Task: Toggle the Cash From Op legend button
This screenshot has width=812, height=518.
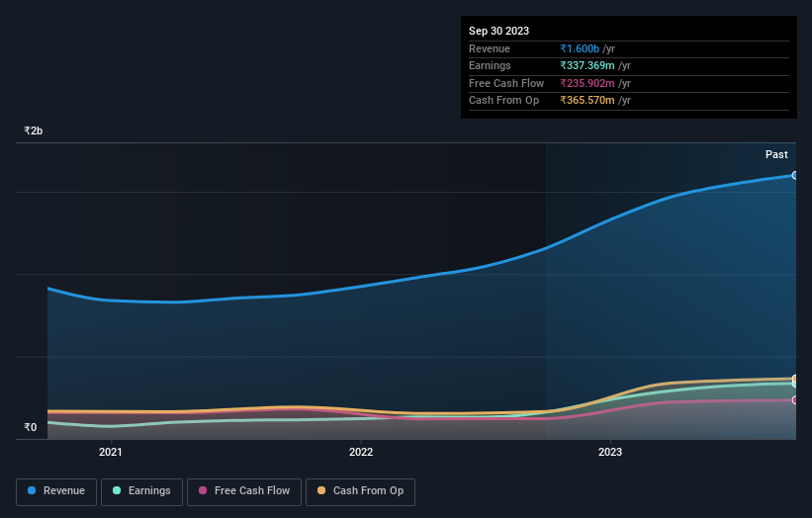Action: pos(360,491)
